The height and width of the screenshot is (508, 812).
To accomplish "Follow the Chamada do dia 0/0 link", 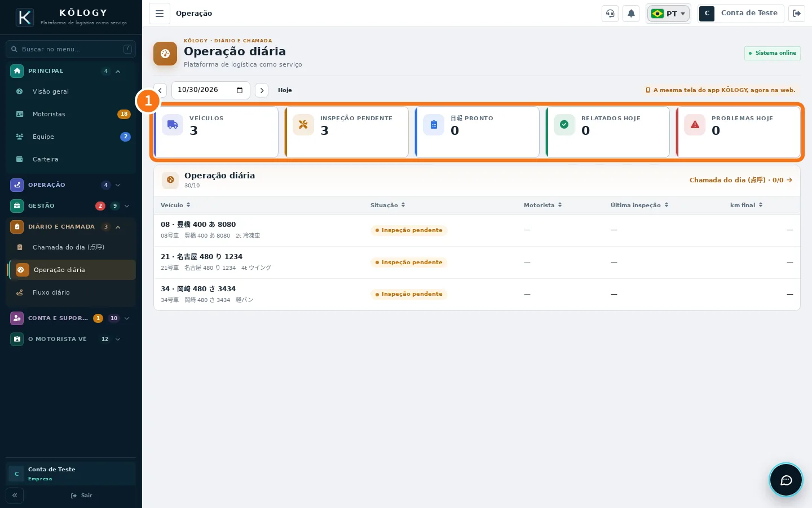I will pyautogui.click(x=741, y=180).
